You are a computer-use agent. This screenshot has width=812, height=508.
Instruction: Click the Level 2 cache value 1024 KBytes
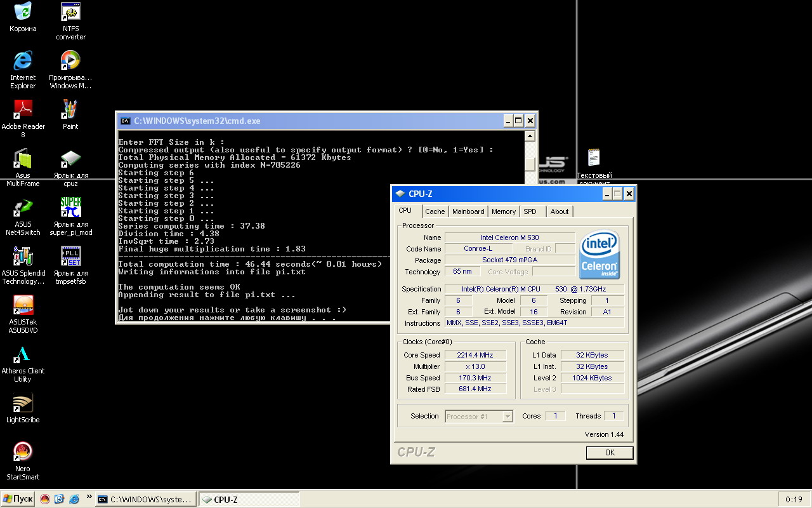pos(594,378)
